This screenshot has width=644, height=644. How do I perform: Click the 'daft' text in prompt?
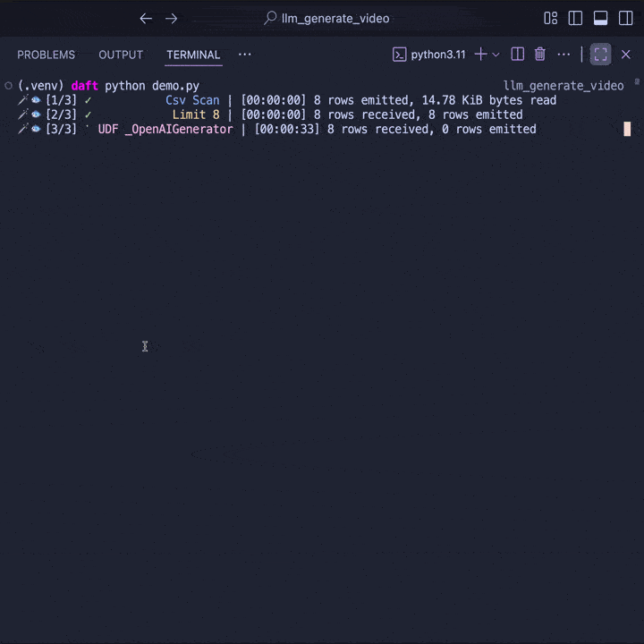pos(85,86)
